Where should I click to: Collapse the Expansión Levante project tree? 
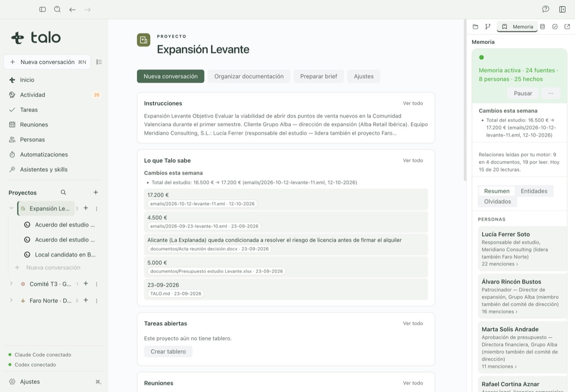pyautogui.click(x=11, y=208)
